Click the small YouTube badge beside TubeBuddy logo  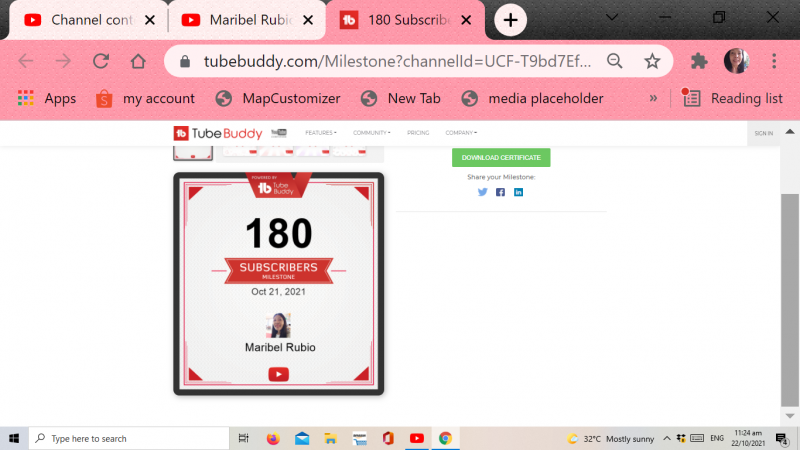click(x=279, y=133)
